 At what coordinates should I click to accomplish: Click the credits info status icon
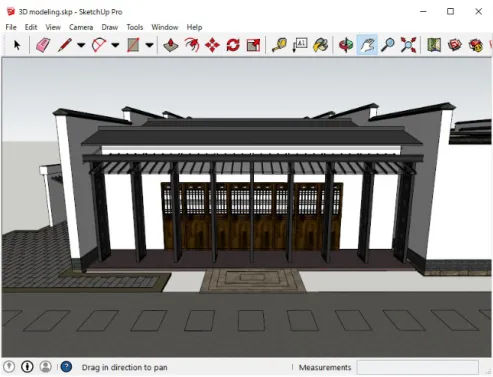click(x=27, y=367)
